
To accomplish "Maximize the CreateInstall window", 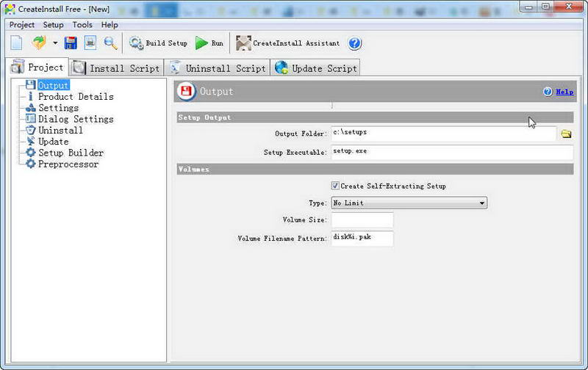I will point(545,7).
